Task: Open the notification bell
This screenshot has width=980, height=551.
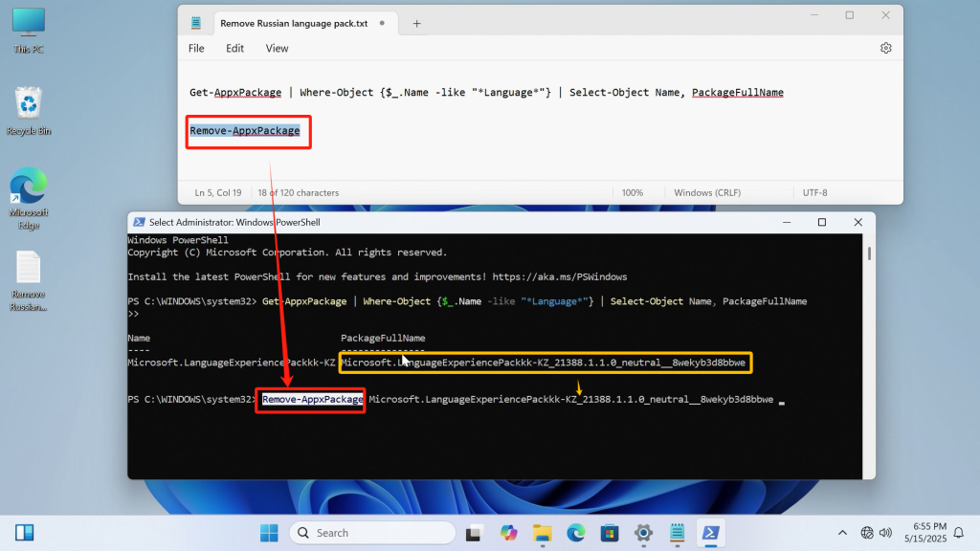Action: click(x=959, y=533)
